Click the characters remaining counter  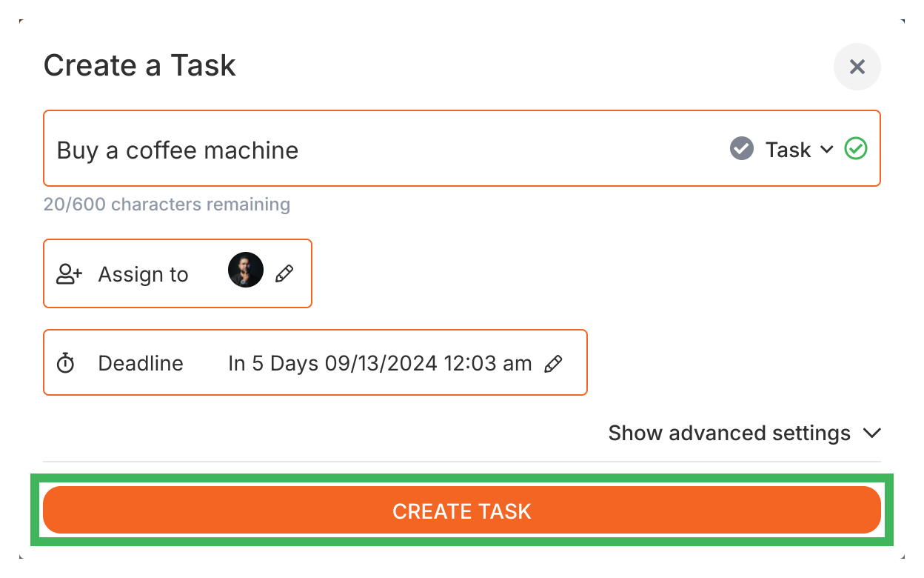coord(167,204)
